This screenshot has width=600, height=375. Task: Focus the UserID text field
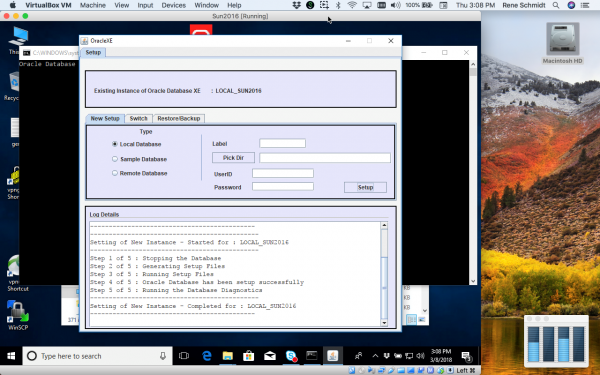283,173
